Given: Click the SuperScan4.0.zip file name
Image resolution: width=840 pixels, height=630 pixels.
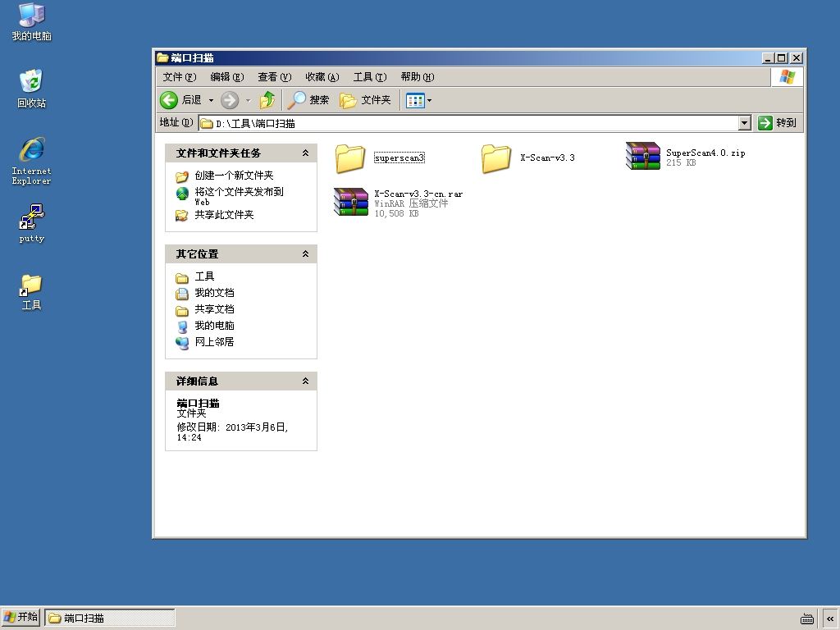Looking at the screenshot, I should tap(705, 153).
